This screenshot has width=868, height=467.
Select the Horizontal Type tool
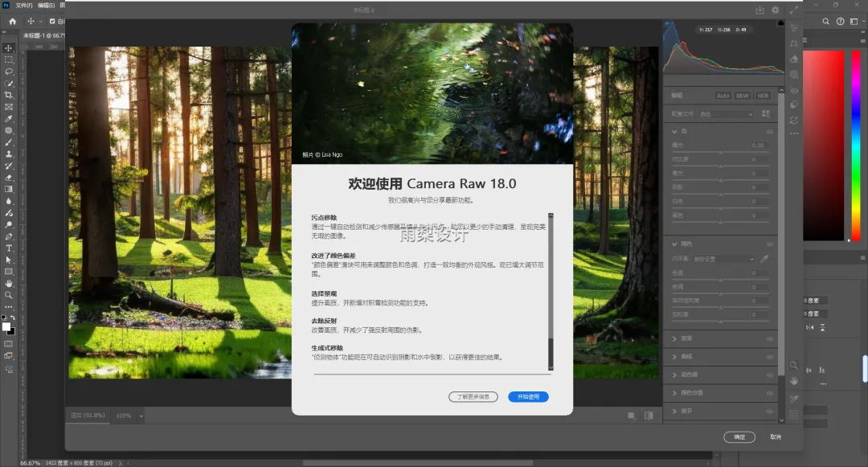point(8,248)
